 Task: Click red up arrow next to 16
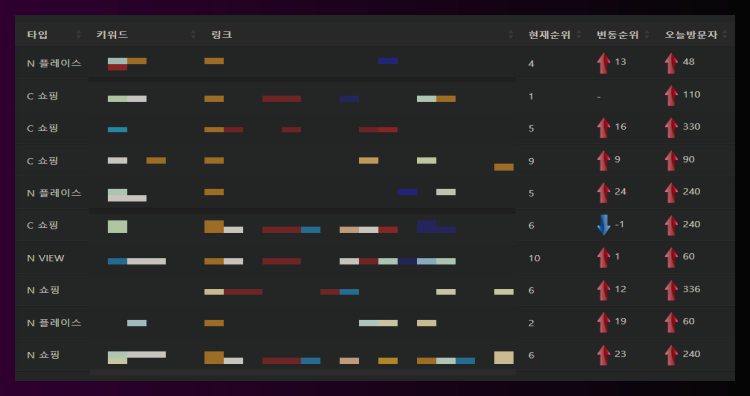604,128
